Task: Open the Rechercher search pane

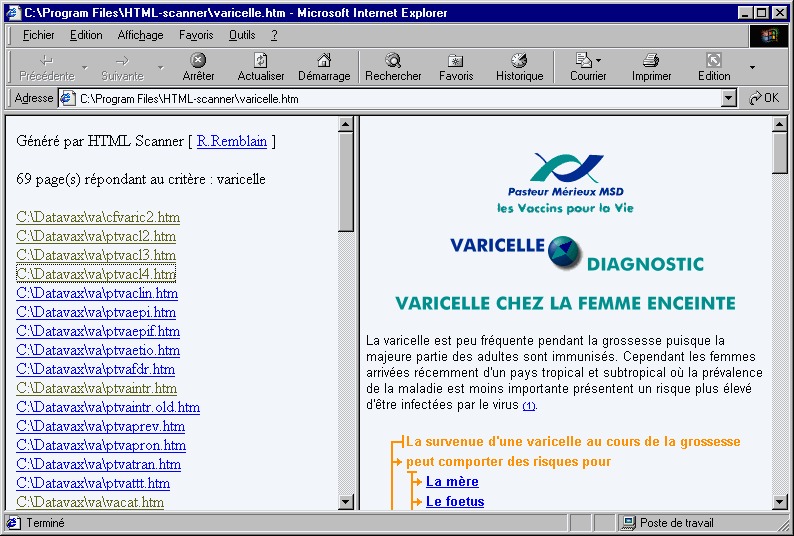Action: [x=393, y=67]
